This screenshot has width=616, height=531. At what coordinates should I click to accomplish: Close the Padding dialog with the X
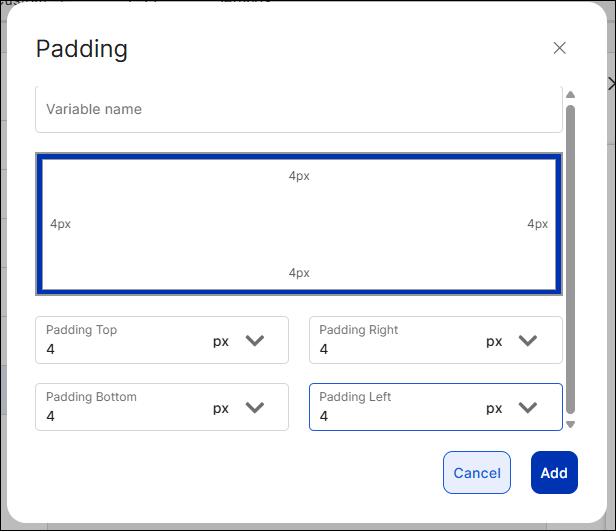click(559, 48)
